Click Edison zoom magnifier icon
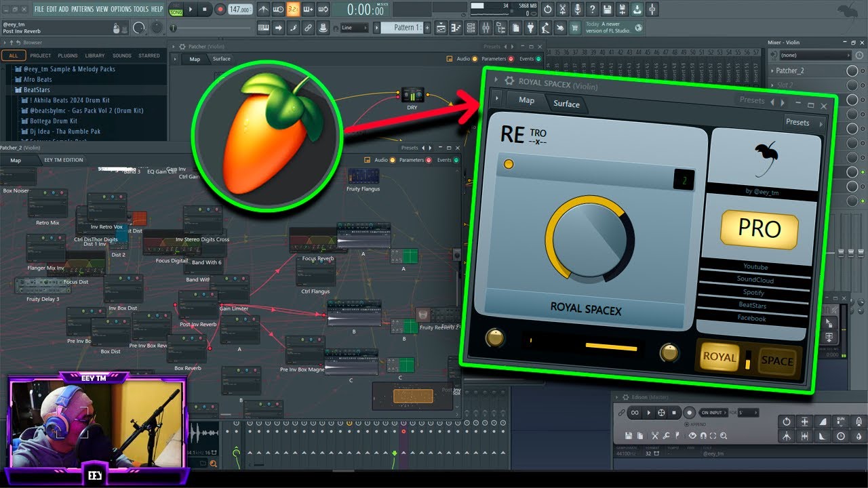 click(x=724, y=436)
